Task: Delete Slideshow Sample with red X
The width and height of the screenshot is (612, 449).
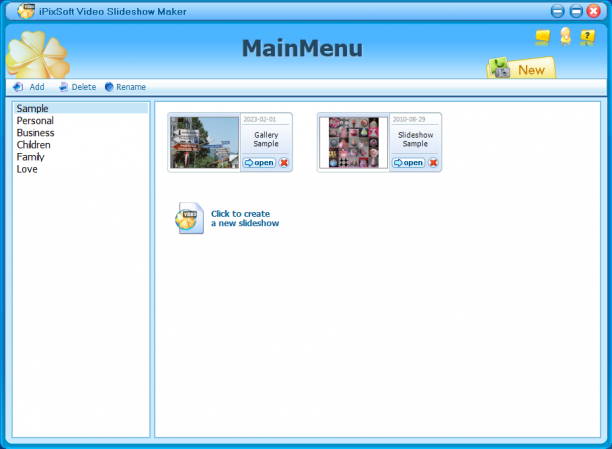Action: [x=433, y=162]
